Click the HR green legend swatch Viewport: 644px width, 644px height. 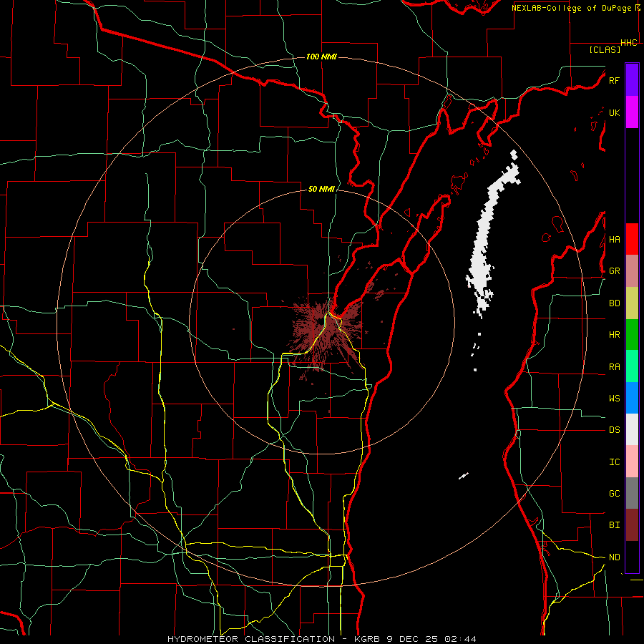632,335
